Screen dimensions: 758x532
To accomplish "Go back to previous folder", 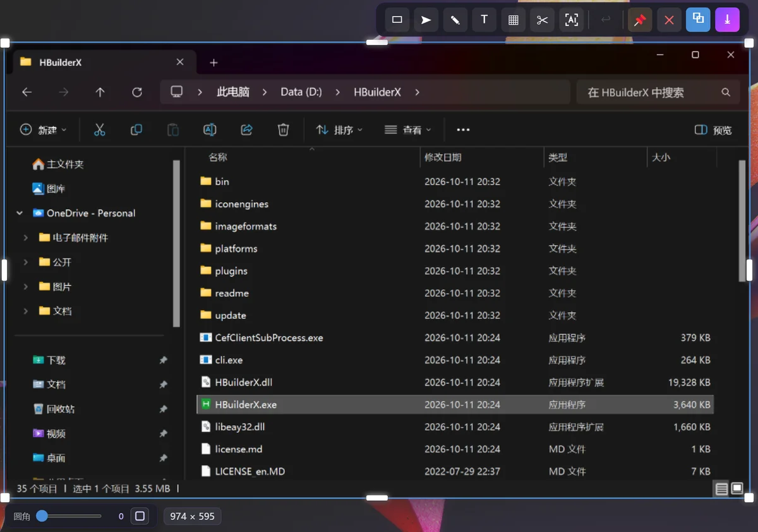I will tap(27, 92).
